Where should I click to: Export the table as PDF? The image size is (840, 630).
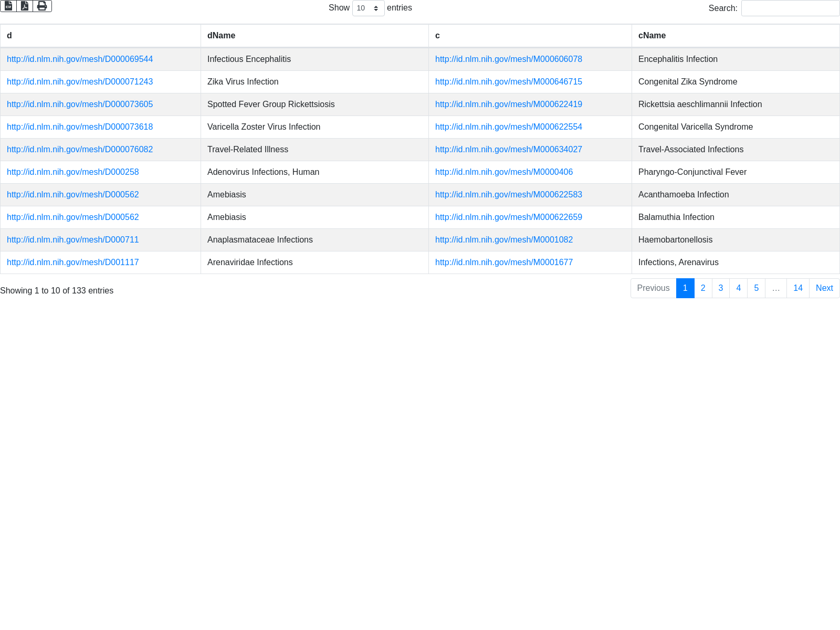(25, 6)
